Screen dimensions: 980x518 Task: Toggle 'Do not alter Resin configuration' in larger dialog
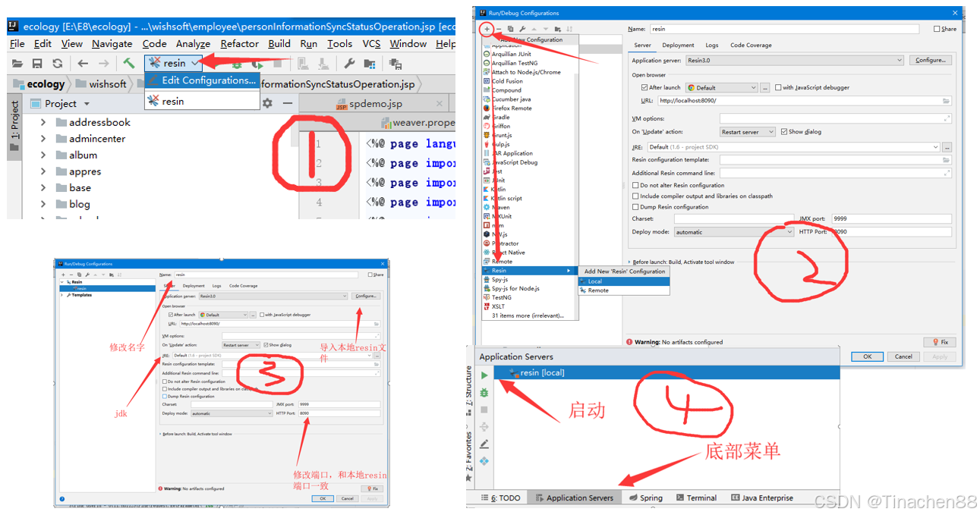[x=635, y=185]
